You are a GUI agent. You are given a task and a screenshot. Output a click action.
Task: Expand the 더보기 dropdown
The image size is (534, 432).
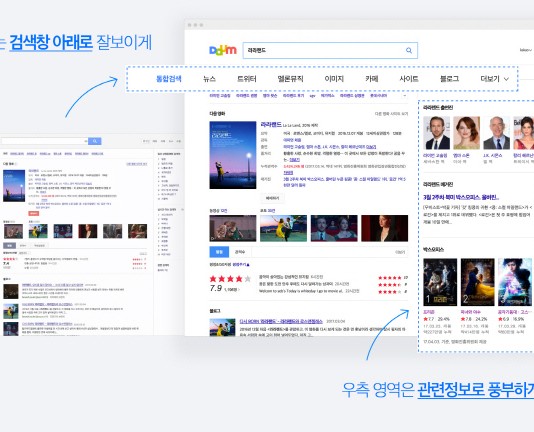(494, 79)
